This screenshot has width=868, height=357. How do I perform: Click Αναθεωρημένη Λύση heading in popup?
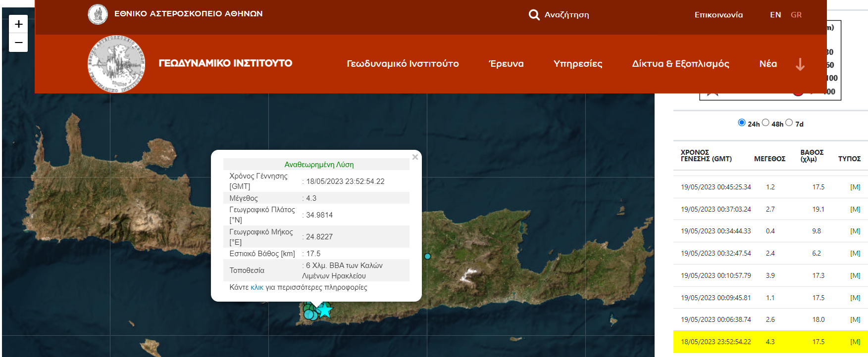click(319, 165)
